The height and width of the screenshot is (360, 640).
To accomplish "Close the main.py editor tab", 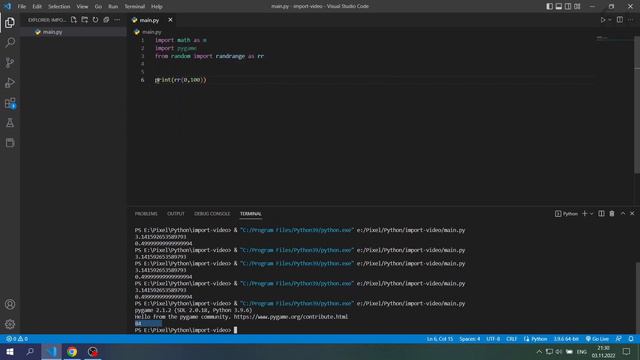I will [x=170, y=20].
